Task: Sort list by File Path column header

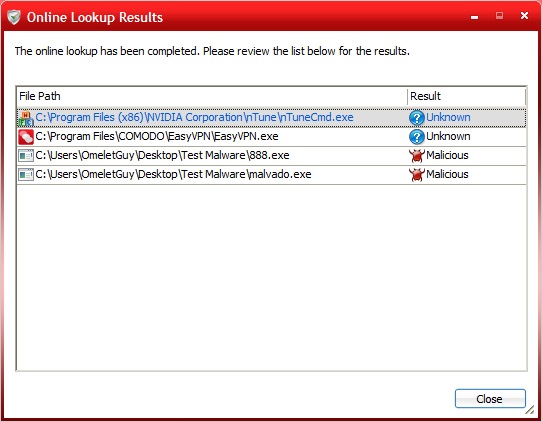Action: (212, 96)
